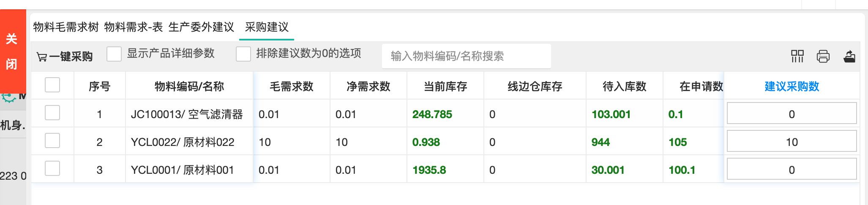Tick the checkbox for YCL0022 原材料022
Viewport: 868px width, 205px height.
coord(52,141)
